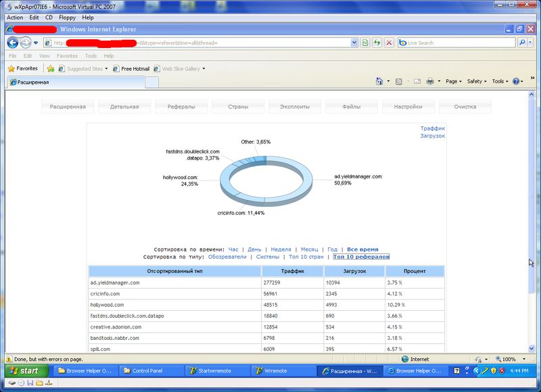Screen dimensions: 541x392
Task: Expand the Print options arrow
Action: tap(439, 81)
